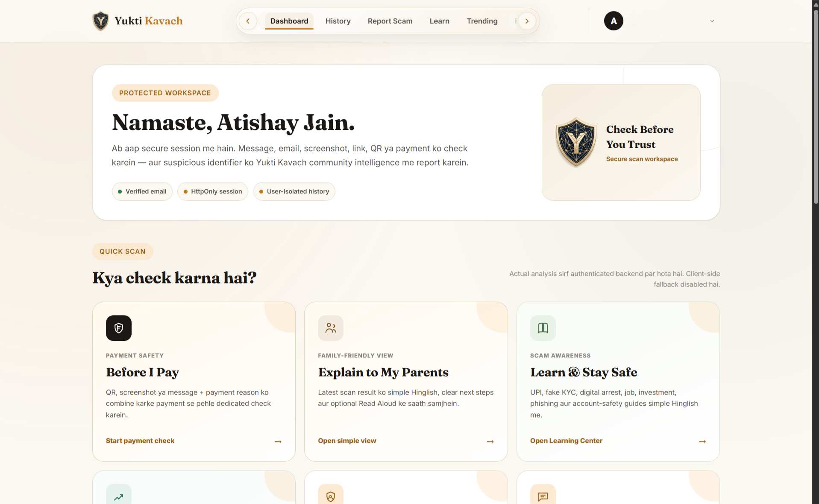Screen dimensions: 819x504
Task: Click the Yukti Kavach brand name
Action: (x=148, y=21)
